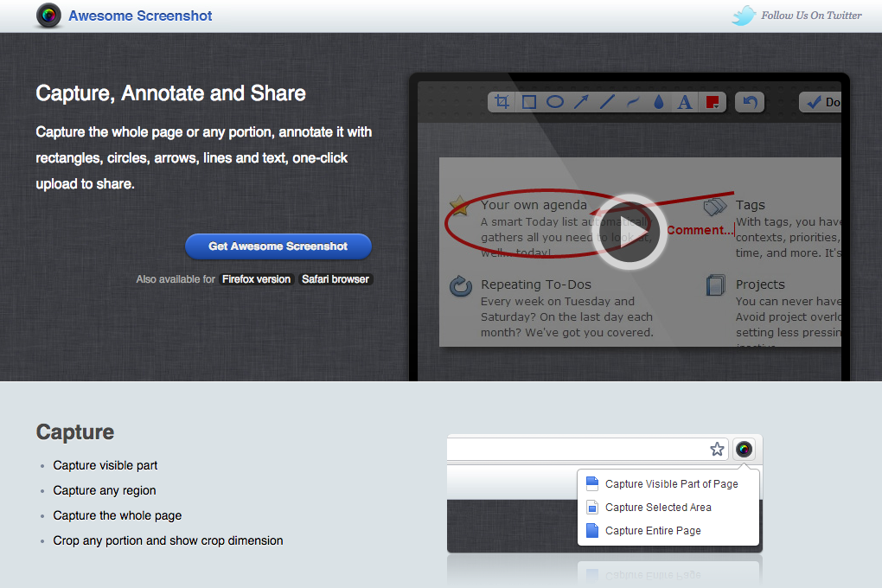Click the red Comment... annotation text

[700, 230]
